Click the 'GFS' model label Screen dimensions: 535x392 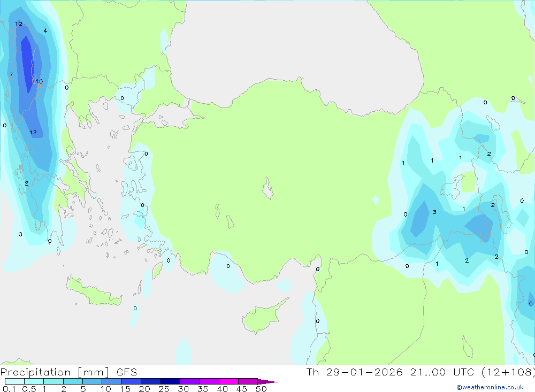127,372
